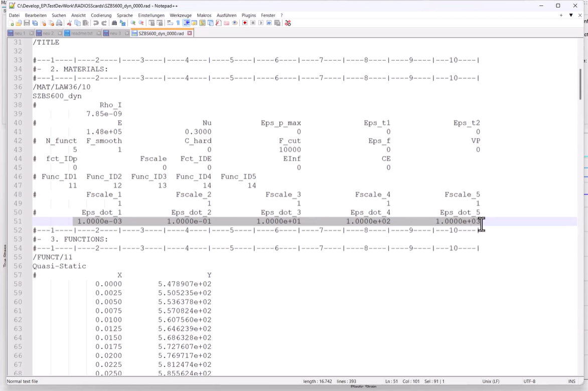This screenshot has height=391, width=588.
Task: Open the Werkzeuge menu
Action: (x=181, y=16)
